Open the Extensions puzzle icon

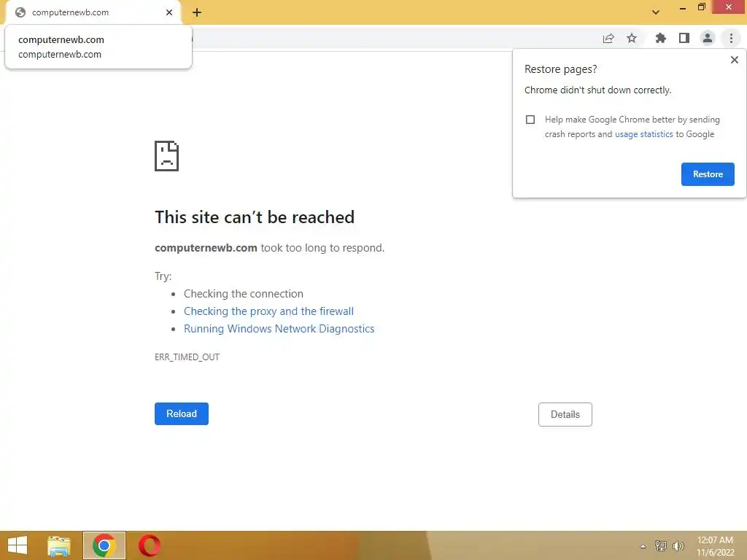click(660, 38)
